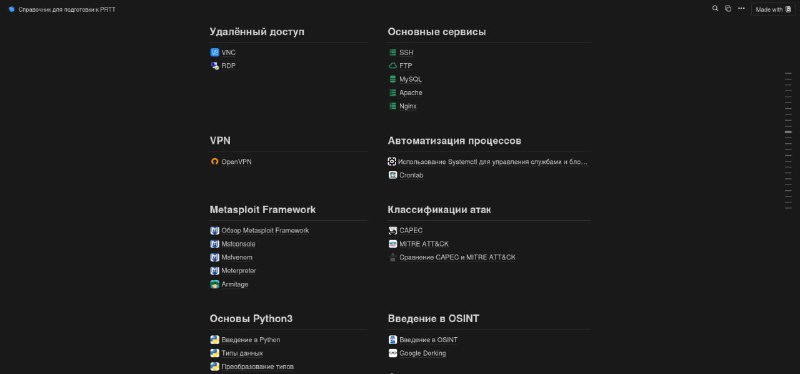Click the Google Dorking page icon
This screenshot has width=800, height=374.
(x=392, y=353)
